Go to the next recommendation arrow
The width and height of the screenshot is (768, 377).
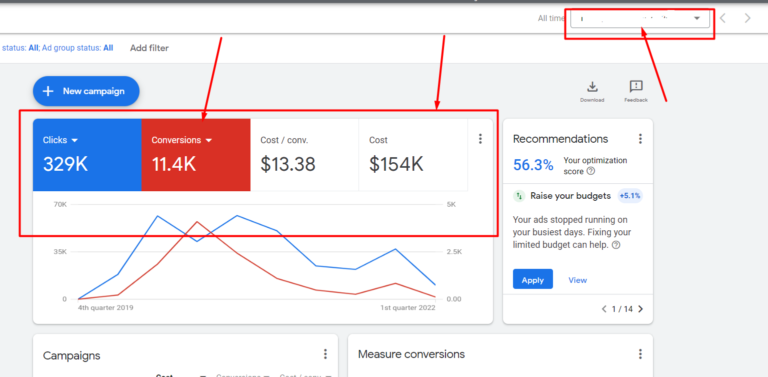coord(641,309)
